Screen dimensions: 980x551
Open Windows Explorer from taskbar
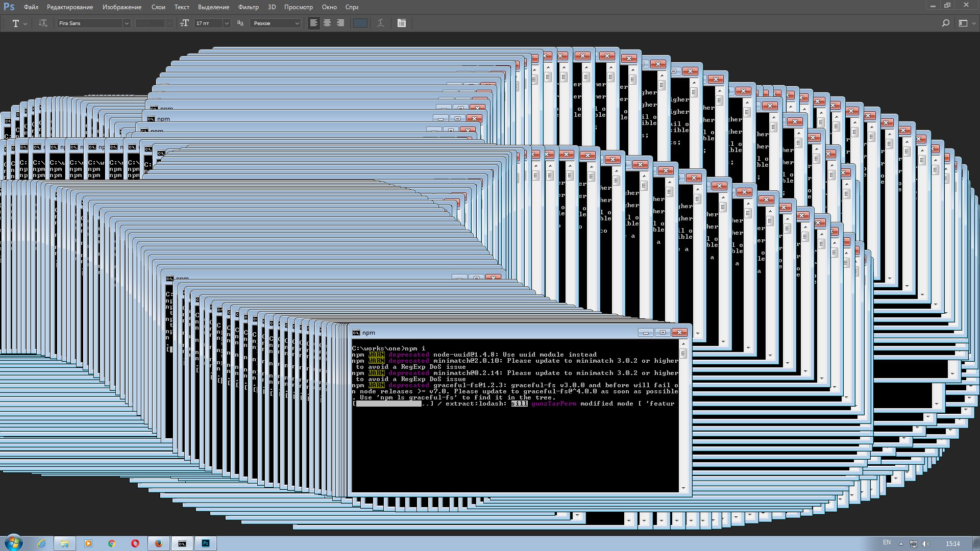65,543
